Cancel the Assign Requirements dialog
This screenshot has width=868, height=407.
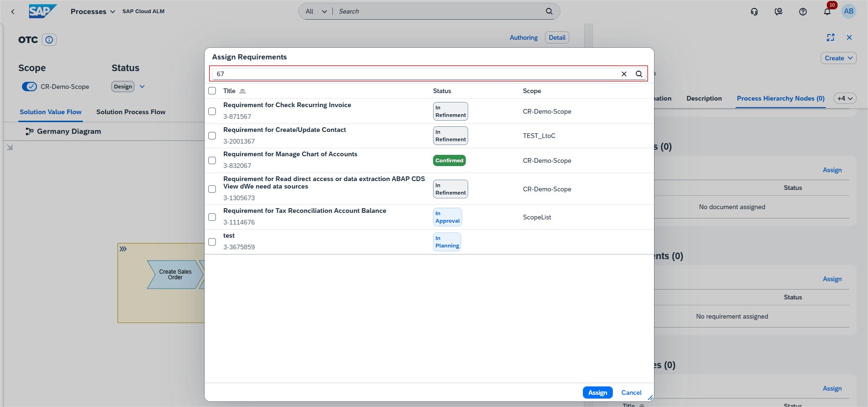click(x=631, y=392)
